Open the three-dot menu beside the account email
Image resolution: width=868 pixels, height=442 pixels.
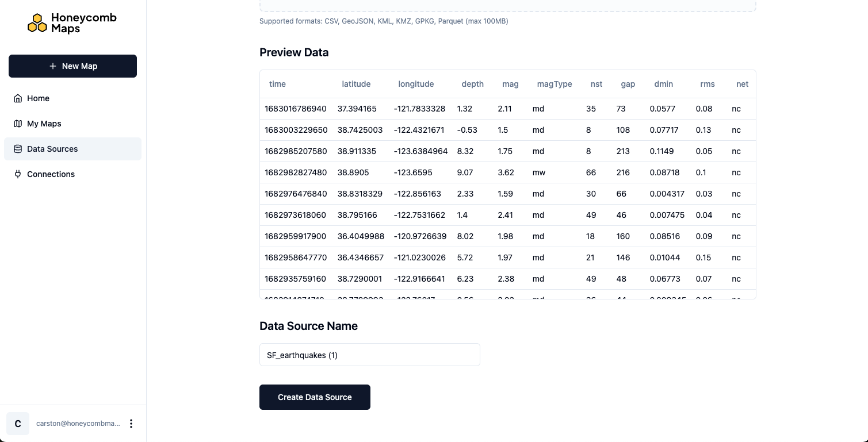pos(131,424)
